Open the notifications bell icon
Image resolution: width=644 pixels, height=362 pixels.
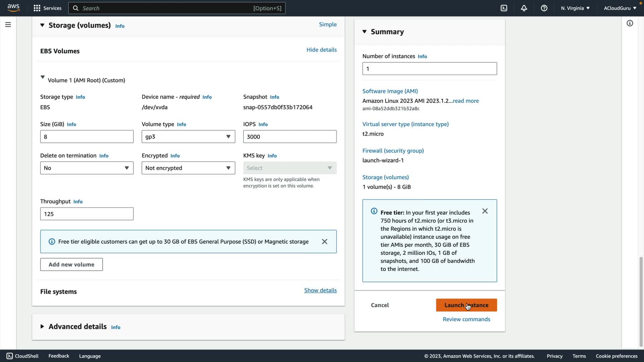[524, 8]
